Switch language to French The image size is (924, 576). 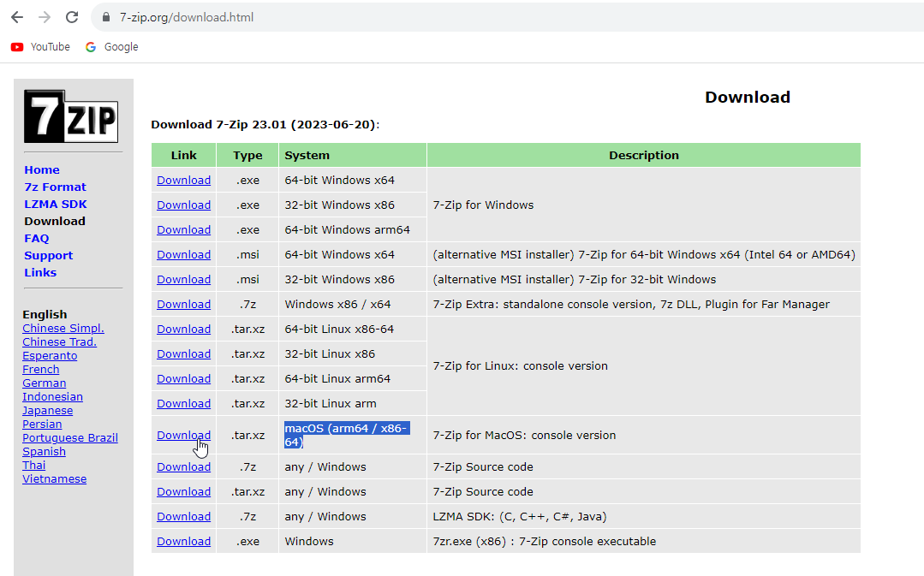(40, 369)
